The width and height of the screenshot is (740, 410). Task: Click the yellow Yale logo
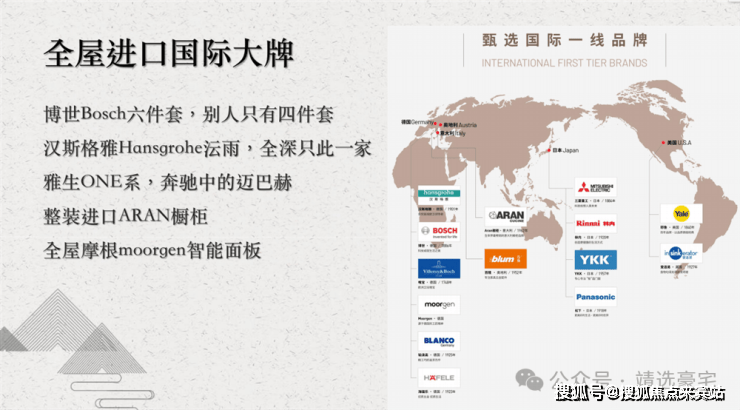click(681, 214)
